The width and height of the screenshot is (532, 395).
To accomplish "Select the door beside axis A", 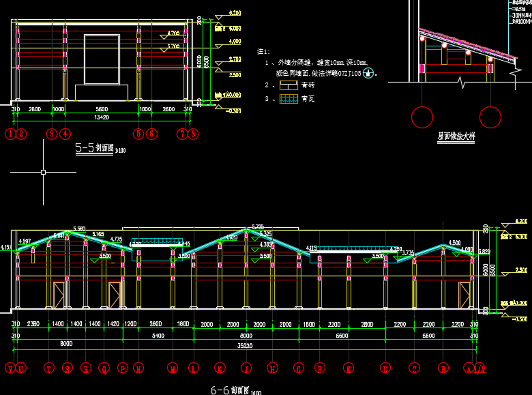I will (464, 295).
